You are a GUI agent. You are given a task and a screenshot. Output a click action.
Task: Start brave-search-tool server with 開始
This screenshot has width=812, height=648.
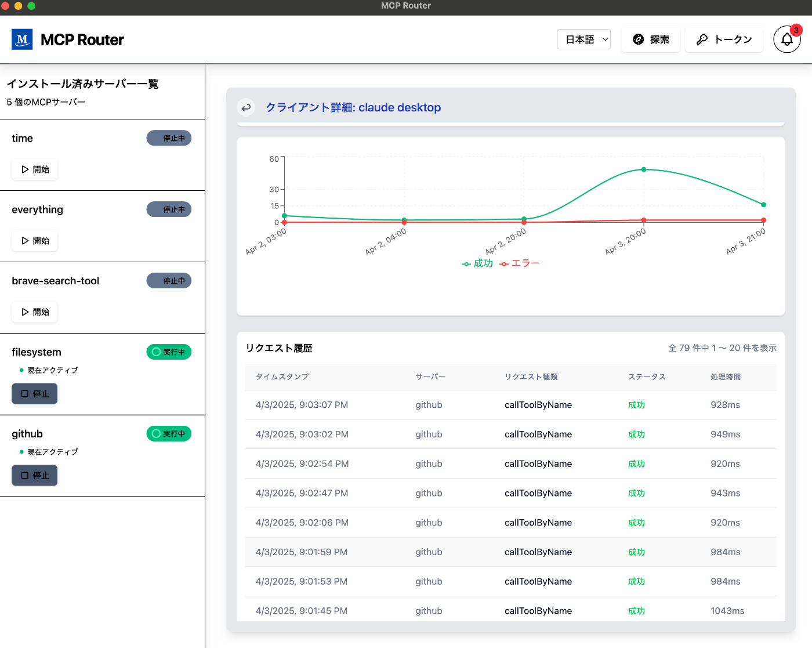pos(35,312)
